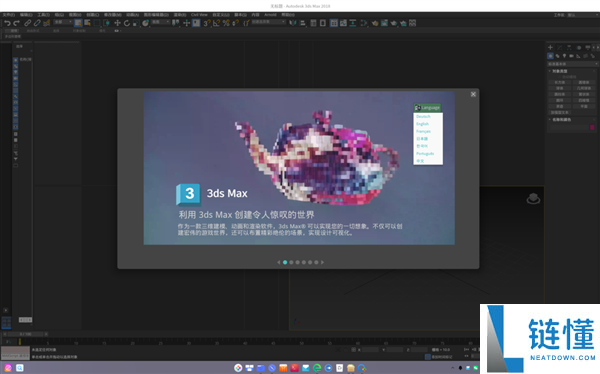Open the Selection Filter dropdown in toolbar
Screen dimensions: 600x374
coord(63,22)
